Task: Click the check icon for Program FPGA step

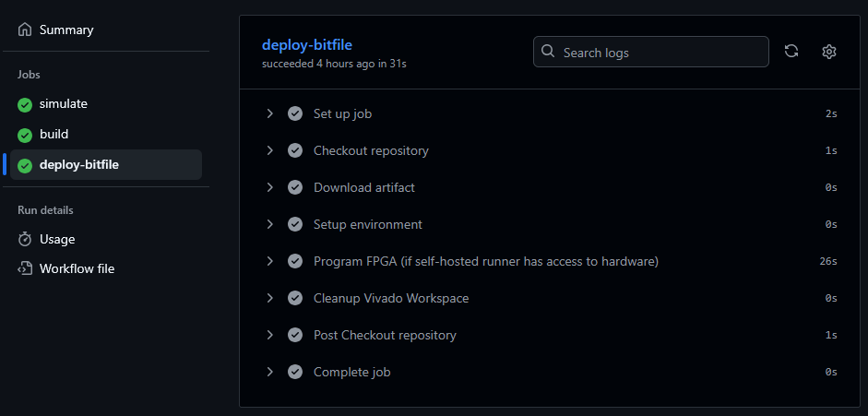Action: (x=295, y=261)
